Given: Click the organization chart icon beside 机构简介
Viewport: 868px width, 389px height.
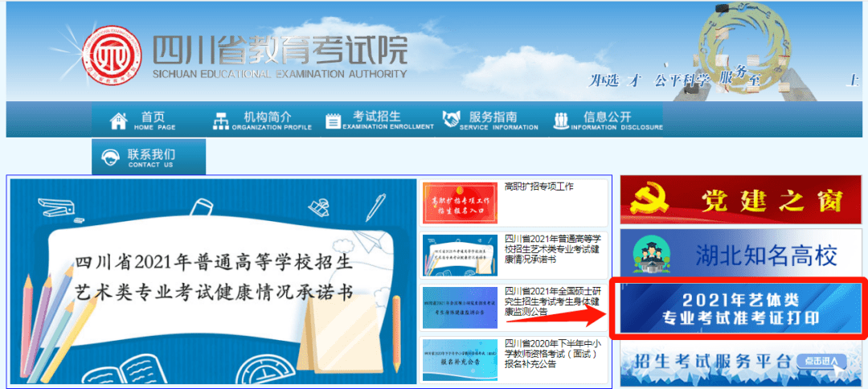Looking at the screenshot, I should point(220,121).
